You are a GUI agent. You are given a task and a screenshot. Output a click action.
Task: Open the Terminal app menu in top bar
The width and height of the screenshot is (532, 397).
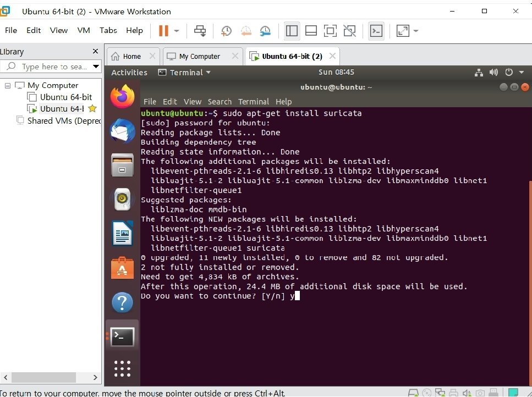click(184, 73)
